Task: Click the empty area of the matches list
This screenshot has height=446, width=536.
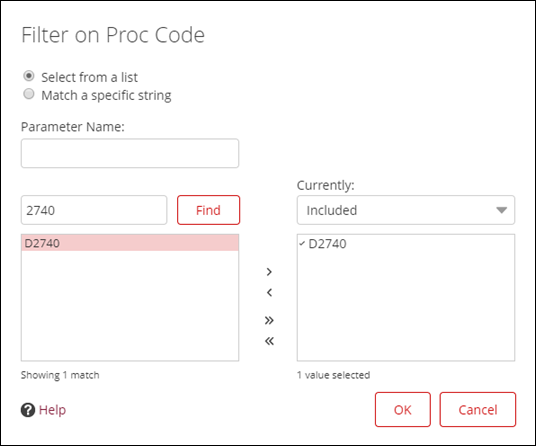Action: pos(130,306)
